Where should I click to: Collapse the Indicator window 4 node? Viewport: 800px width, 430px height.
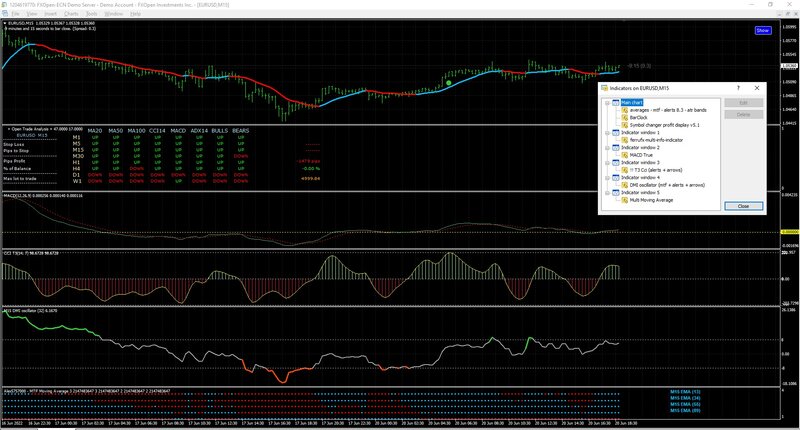click(x=607, y=178)
